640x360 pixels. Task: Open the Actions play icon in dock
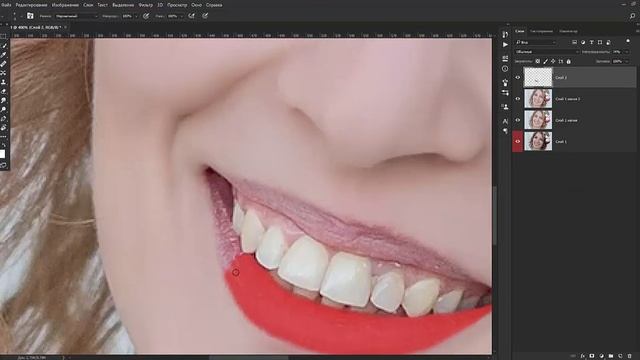click(x=505, y=44)
